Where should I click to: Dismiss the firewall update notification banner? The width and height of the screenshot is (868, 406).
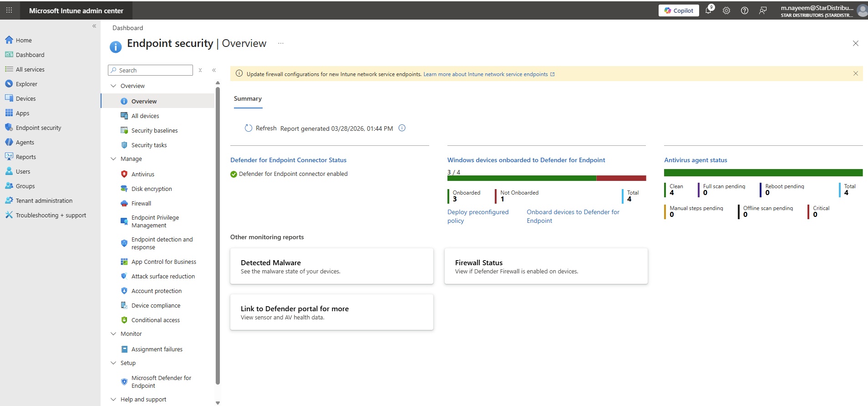point(855,73)
